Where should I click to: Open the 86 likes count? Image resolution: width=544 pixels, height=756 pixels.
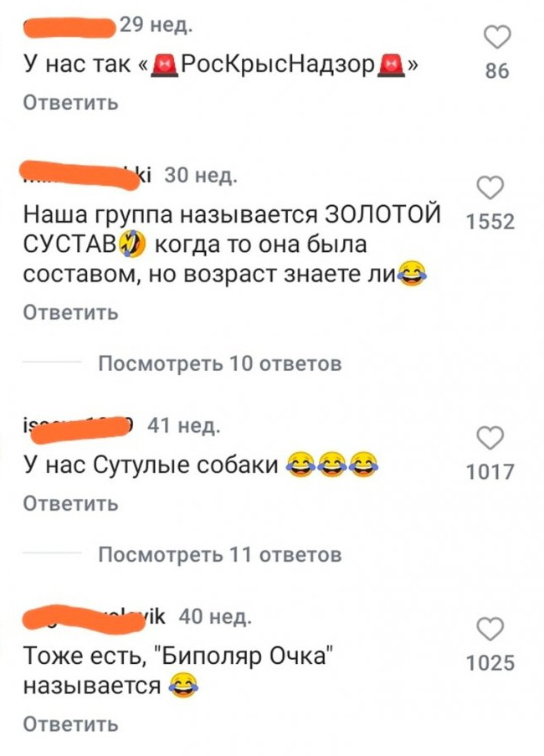497,71
